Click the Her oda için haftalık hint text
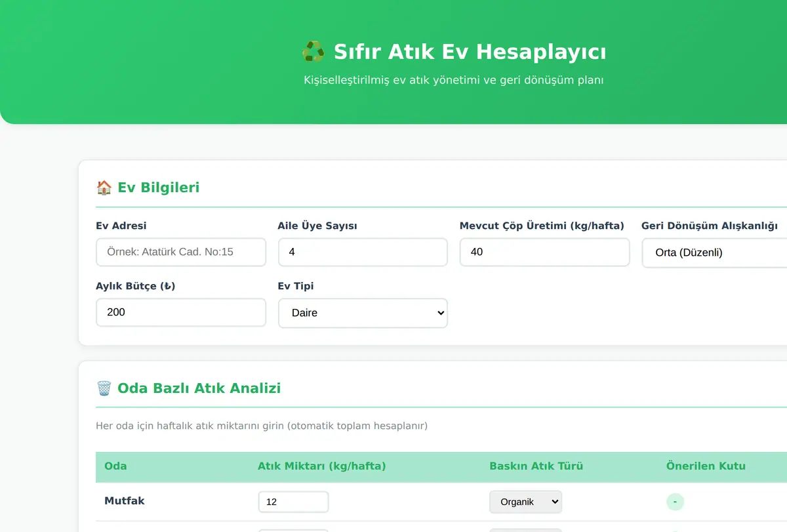The width and height of the screenshot is (787, 532). (x=262, y=426)
